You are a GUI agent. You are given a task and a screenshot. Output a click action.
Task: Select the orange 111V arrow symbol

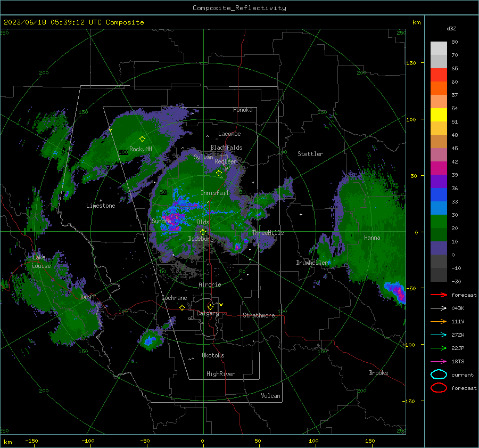tap(439, 321)
